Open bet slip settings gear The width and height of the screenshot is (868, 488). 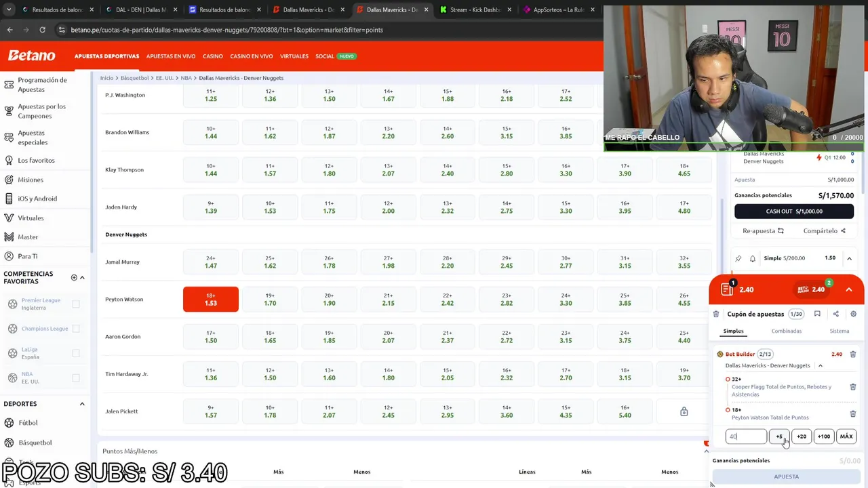point(853,314)
